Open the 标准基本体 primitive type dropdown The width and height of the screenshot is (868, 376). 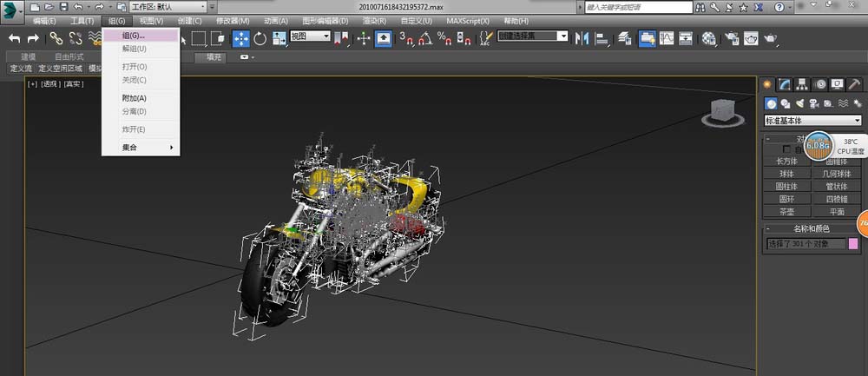(x=812, y=121)
